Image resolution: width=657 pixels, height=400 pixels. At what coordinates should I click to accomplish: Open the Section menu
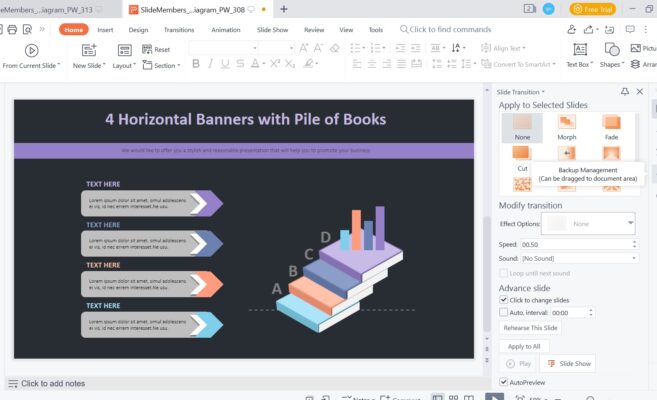(161, 65)
